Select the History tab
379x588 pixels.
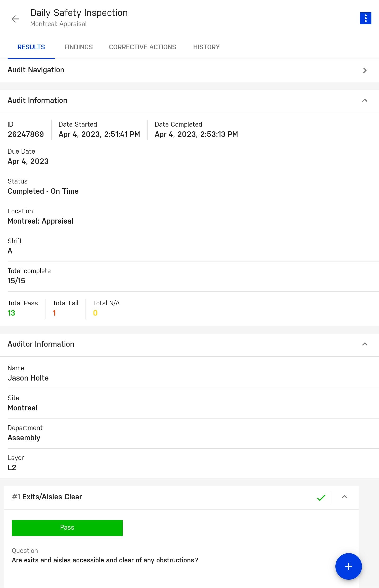coord(207,47)
